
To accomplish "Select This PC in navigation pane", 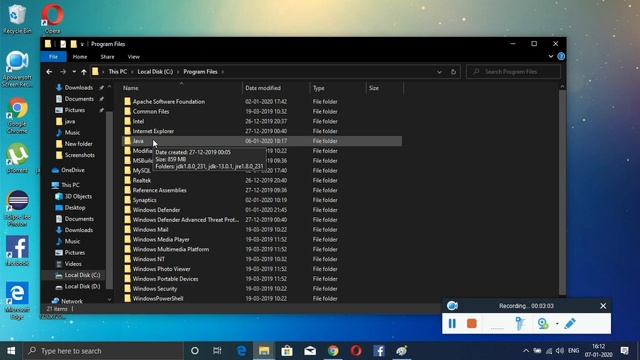I will [70, 185].
